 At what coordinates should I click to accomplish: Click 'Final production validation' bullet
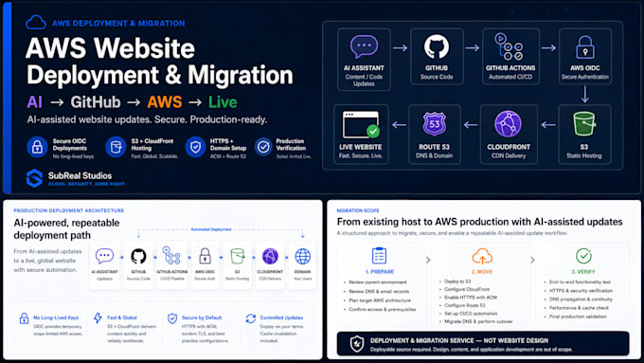(x=578, y=317)
